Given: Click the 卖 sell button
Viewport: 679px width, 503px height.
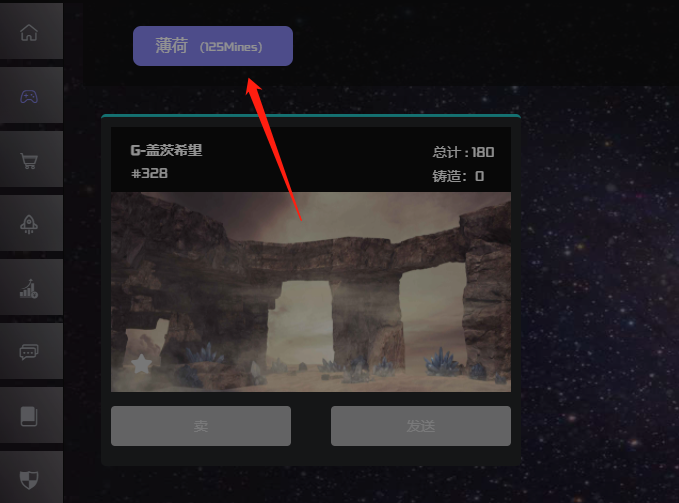Looking at the screenshot, I should [201, 426].
